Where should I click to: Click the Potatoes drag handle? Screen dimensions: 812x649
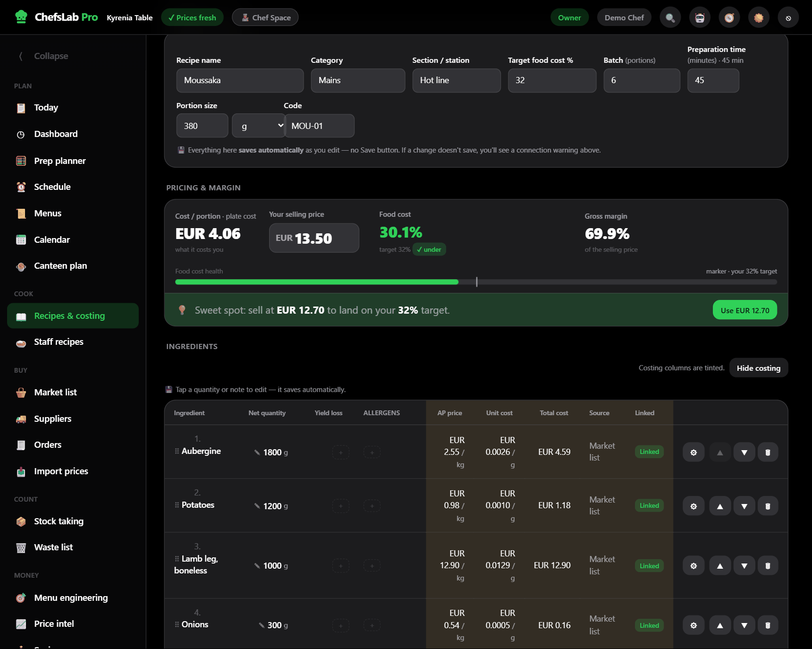coord(177,505)
